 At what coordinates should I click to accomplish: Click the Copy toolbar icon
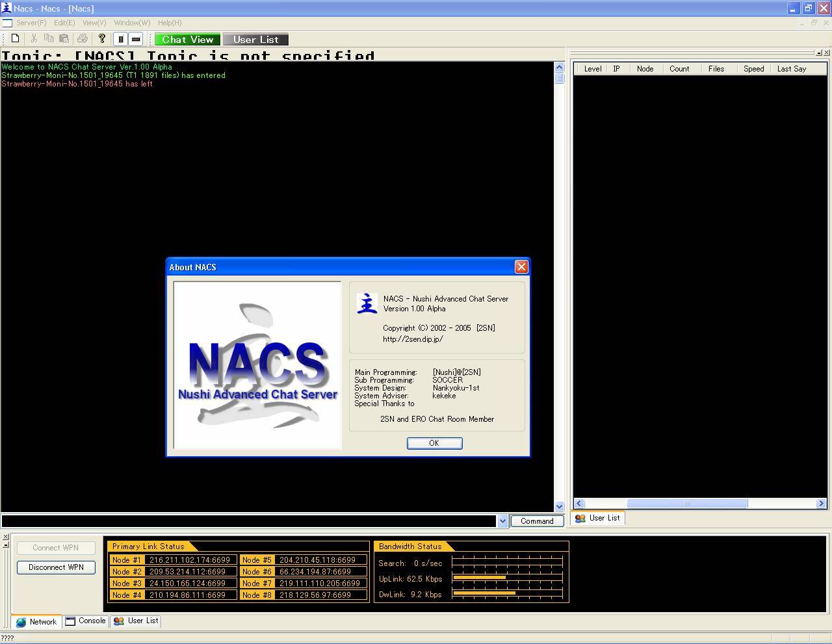pyautogui.click(x=49, y=39)
